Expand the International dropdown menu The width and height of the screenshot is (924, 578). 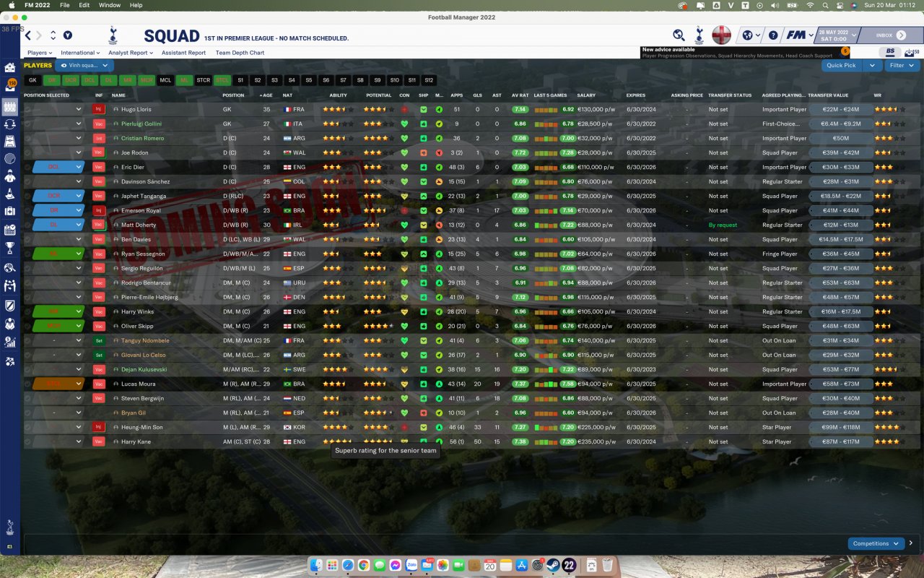80,53
